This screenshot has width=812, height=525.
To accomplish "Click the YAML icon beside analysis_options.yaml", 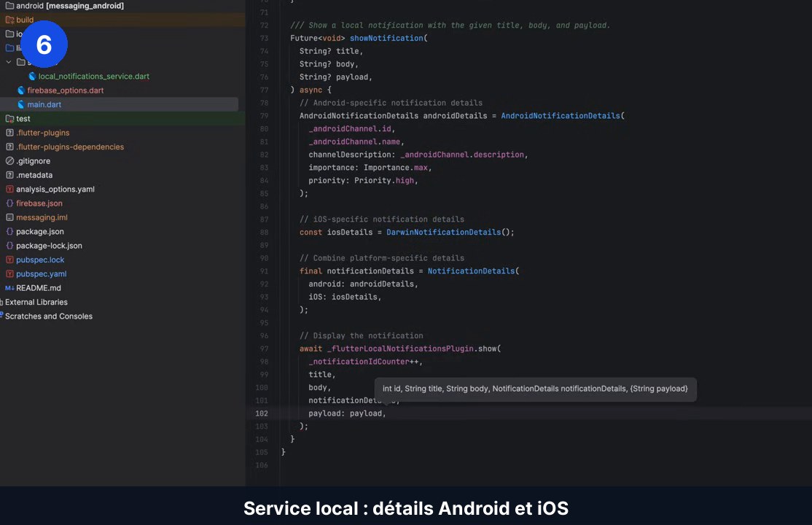I will 9,189.
